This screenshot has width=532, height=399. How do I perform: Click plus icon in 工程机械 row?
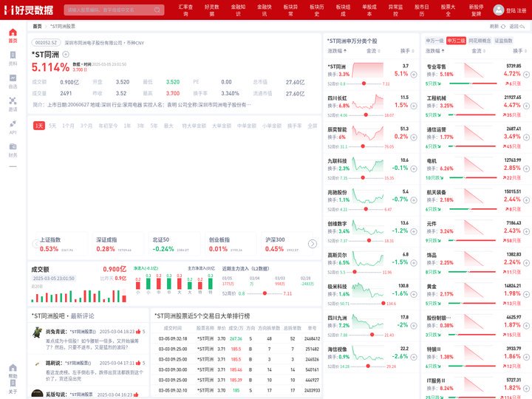tap(526, 106)
